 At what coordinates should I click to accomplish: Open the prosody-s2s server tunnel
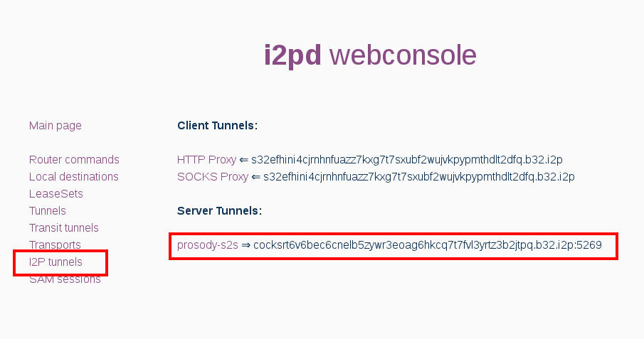click(x=208, y=246)
